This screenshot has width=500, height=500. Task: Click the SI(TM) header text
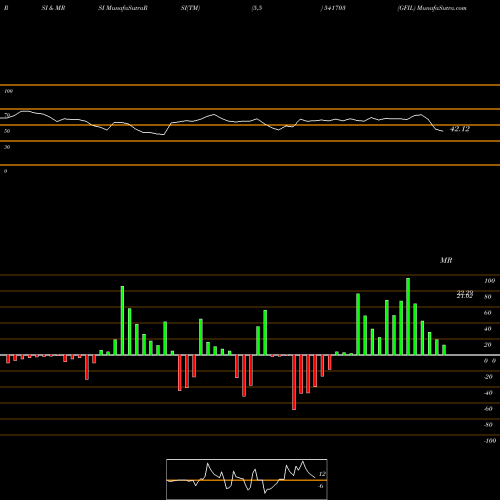[190, 8]
